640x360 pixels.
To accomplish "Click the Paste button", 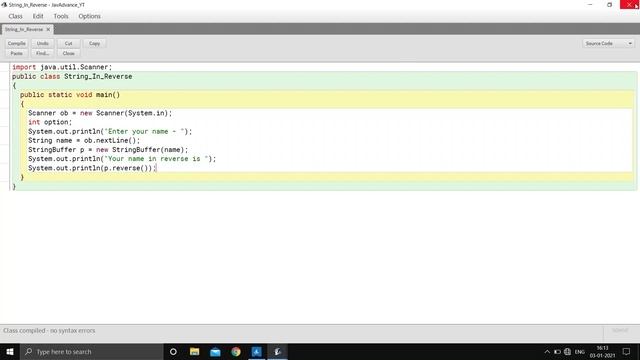I will click(x=17, y=53).
